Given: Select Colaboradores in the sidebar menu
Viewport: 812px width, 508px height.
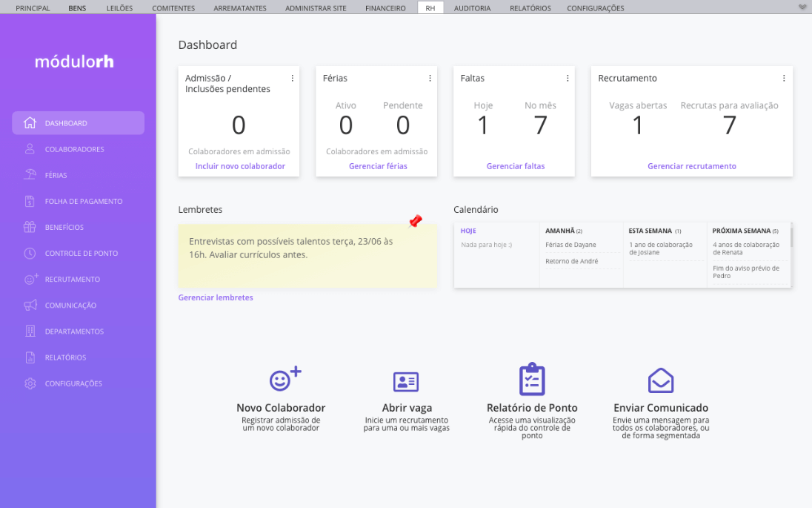Looking at the screenshot, I should 74,150.
